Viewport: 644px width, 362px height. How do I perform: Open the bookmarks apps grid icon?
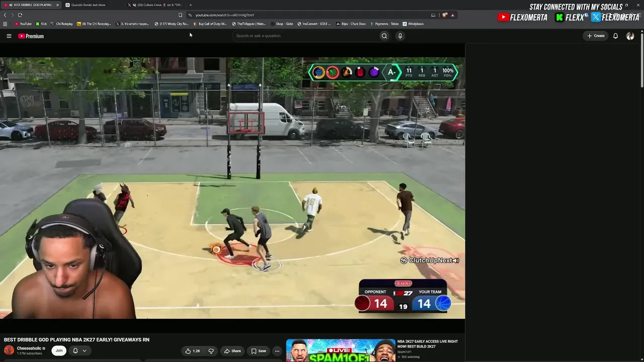(5, 24)
